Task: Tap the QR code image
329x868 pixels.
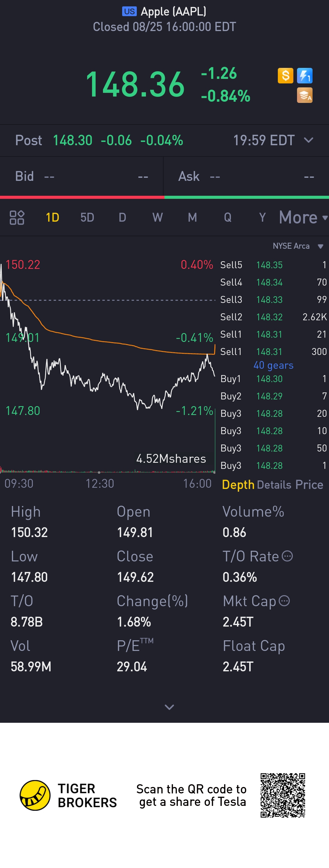Action: point(283,795)
